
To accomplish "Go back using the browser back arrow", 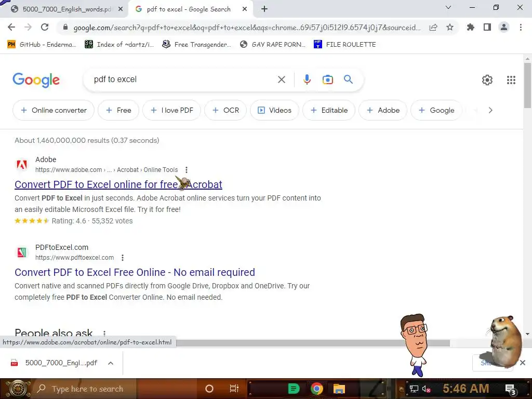I will (x=11, y=27).
